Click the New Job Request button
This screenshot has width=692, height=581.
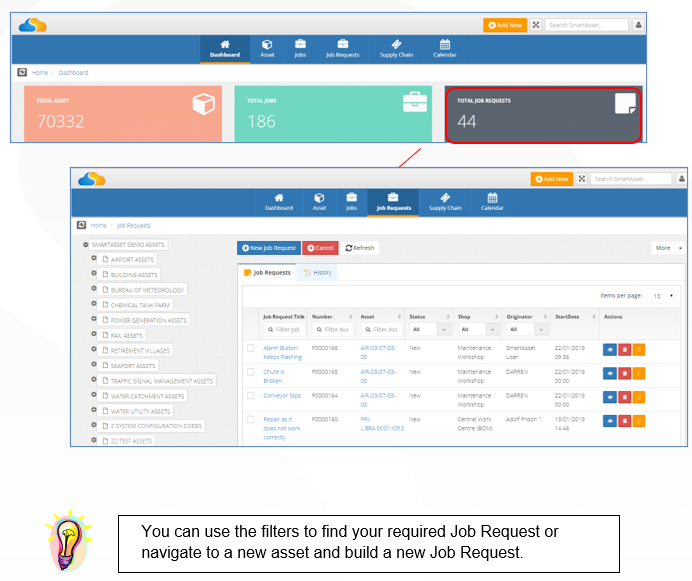coord(269,248)
